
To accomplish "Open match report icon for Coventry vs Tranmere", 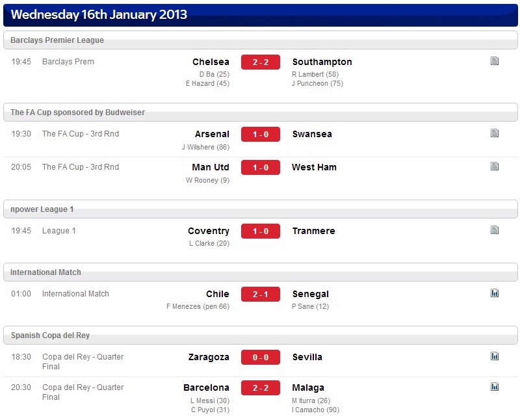I will [x=495, y=230].
